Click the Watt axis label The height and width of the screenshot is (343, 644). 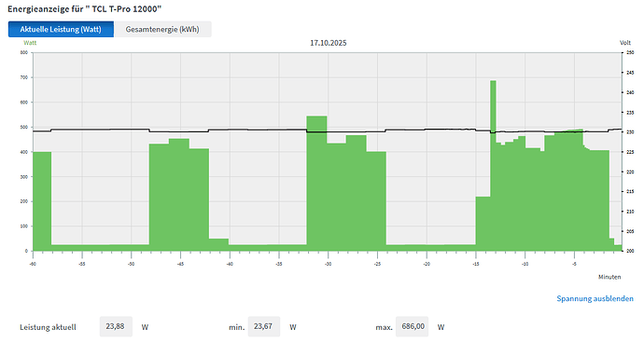(x=30, y=43)
